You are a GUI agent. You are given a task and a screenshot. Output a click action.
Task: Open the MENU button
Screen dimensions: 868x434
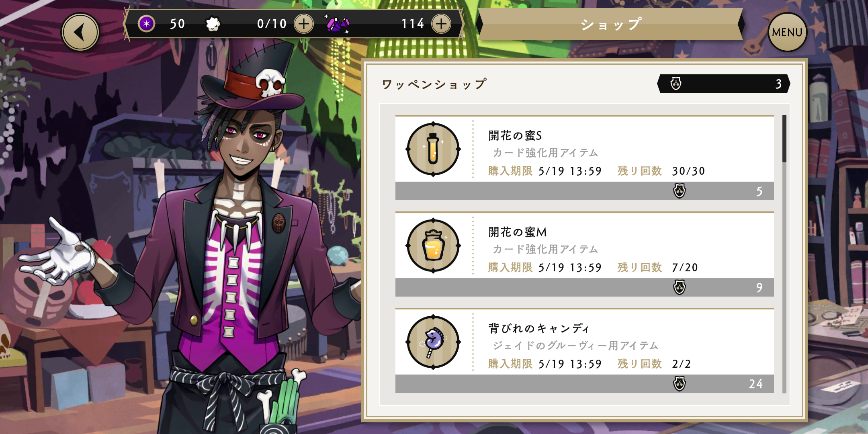tap(787, 32)
